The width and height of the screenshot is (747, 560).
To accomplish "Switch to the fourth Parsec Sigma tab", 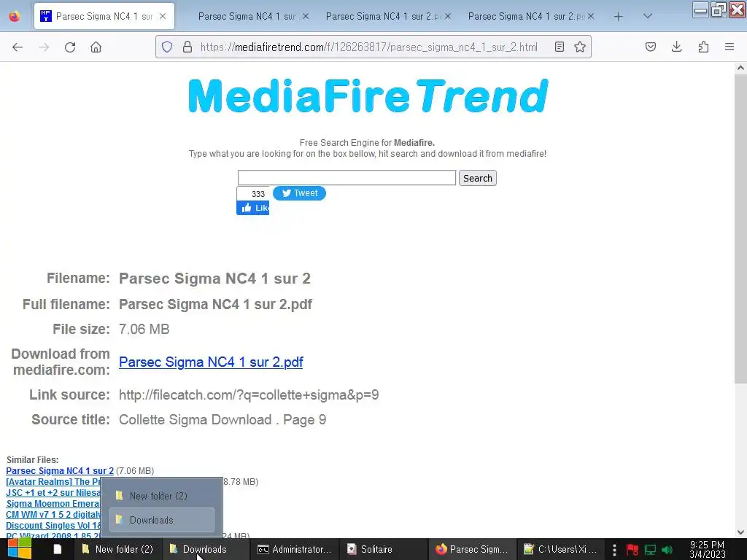I will pos(527,16).
